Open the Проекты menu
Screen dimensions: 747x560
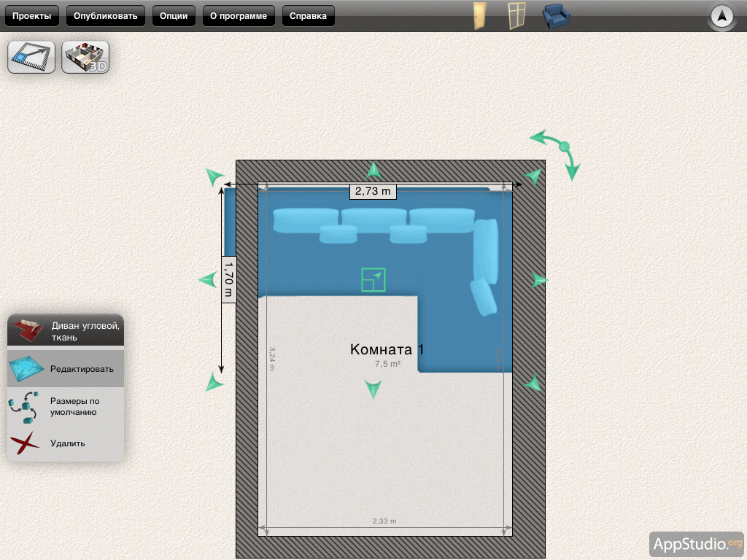[x=32, y=16]
